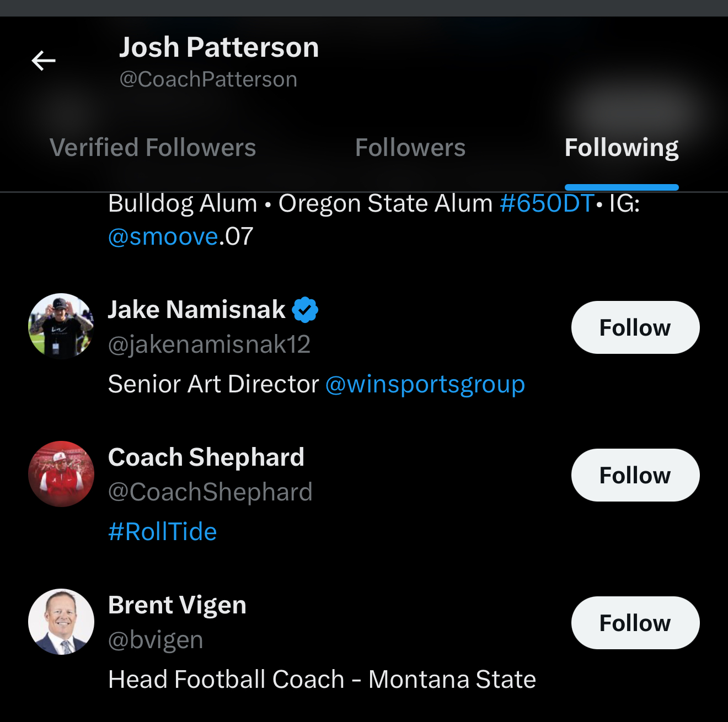Follow Brent Vigen
The image size is (728, 722).
[x=635, y=623]
